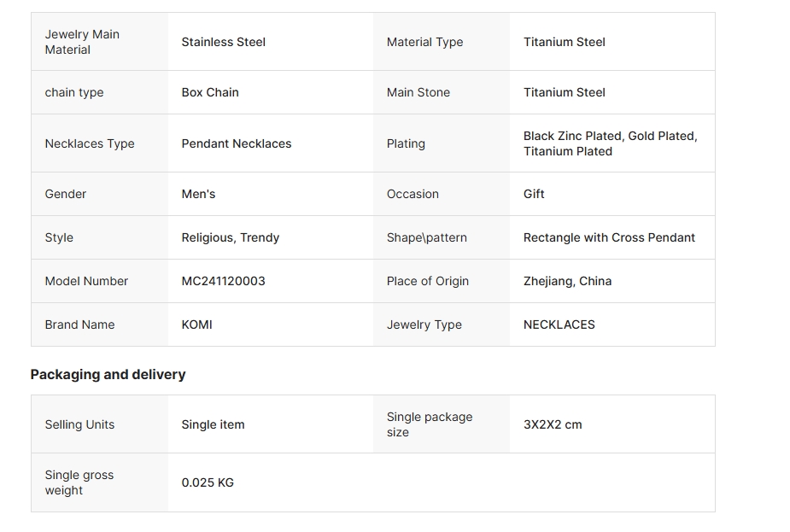Click the 'Gift' occasion value

[534, 194]
